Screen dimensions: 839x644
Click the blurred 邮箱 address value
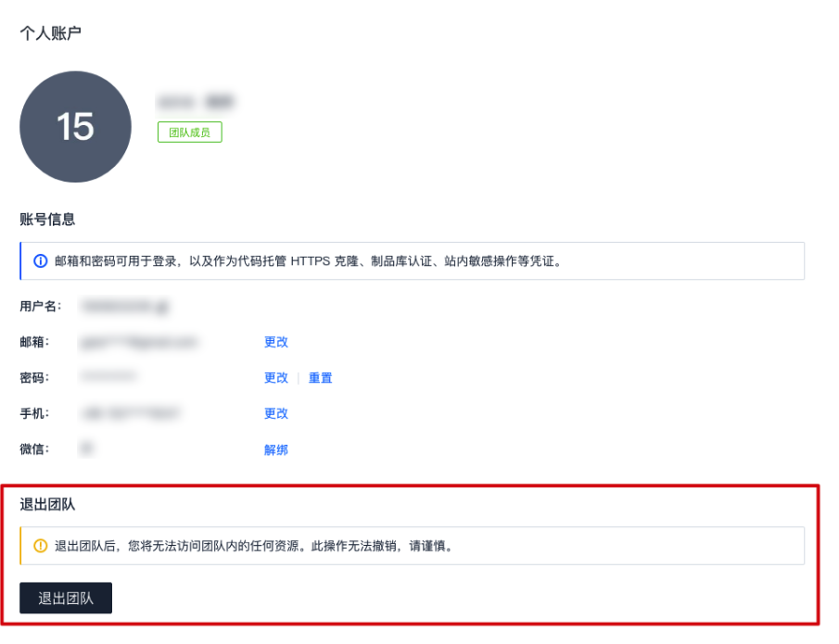[x=139, y=342]
